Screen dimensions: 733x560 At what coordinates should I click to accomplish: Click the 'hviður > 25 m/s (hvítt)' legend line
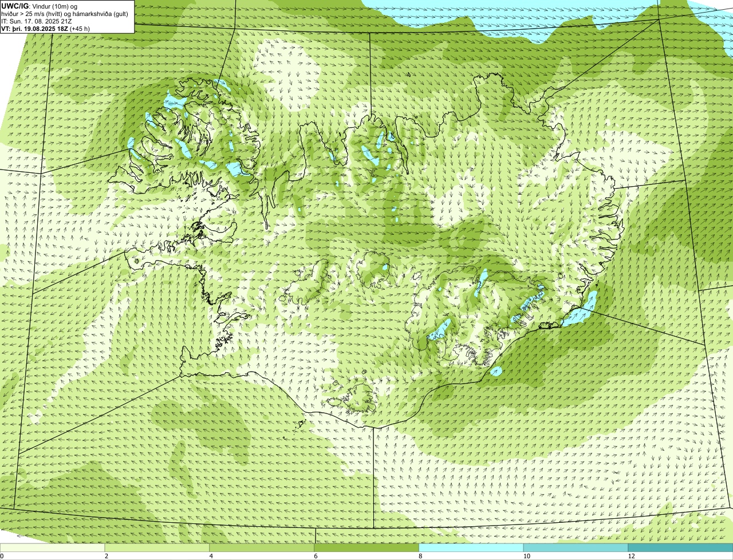66,13
